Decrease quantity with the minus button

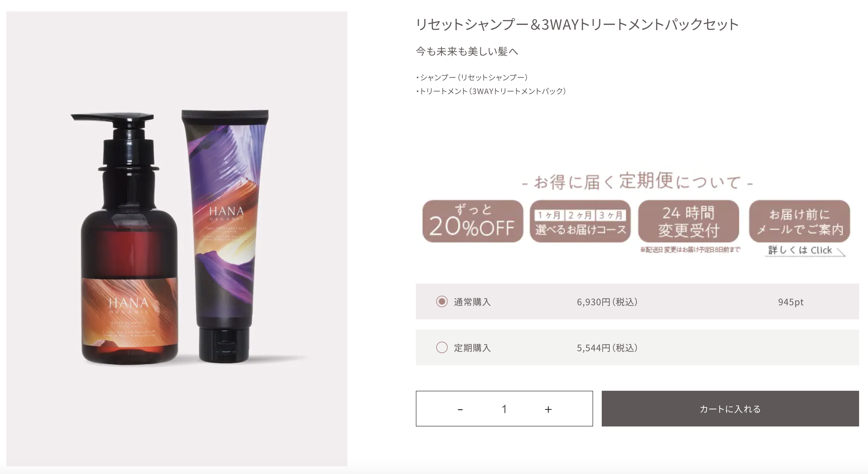(x=460, y=409)
